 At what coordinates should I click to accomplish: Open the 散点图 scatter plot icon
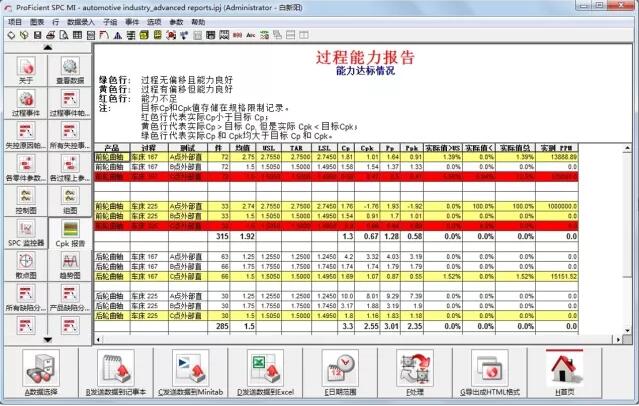point(26,266)
